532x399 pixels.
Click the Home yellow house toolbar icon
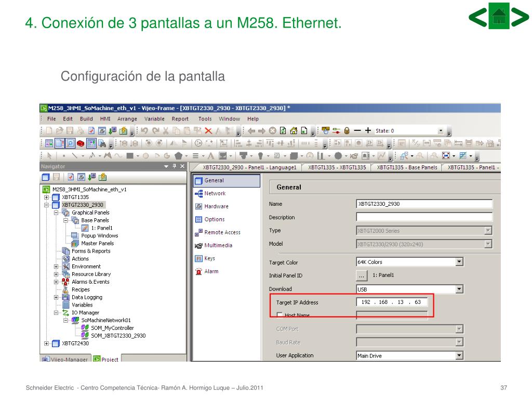tap(294, 130)
